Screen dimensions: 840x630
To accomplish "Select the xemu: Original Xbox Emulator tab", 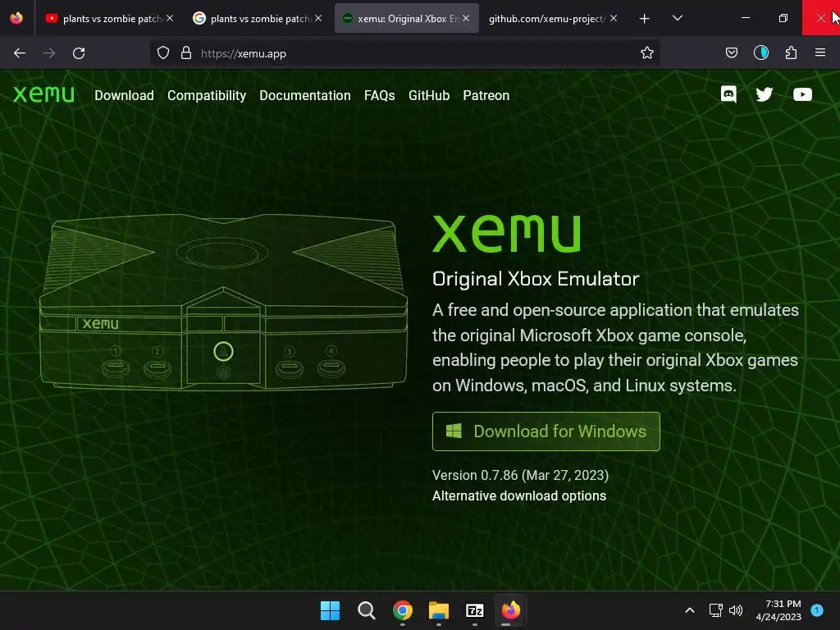I will pos(407,18).
